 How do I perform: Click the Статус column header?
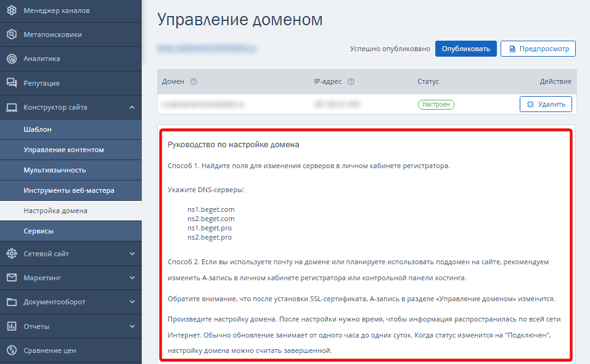point(428,81)
